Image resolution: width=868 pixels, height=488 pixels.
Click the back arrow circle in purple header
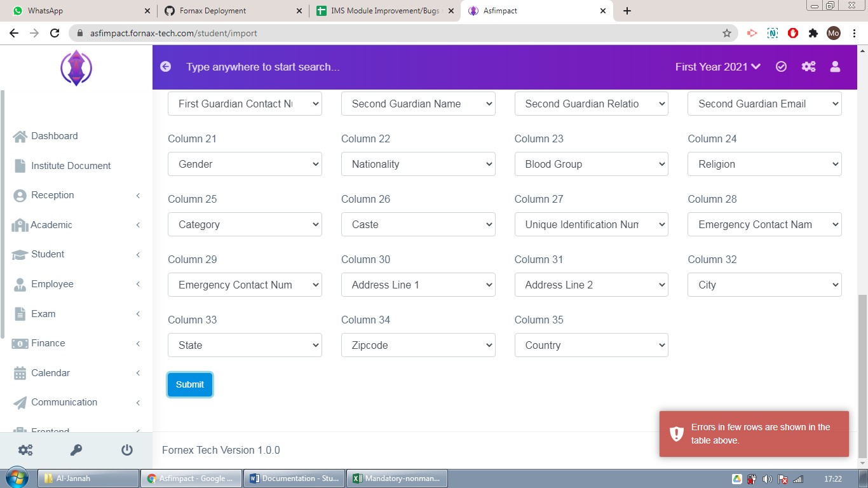click(x=166, y=67)
